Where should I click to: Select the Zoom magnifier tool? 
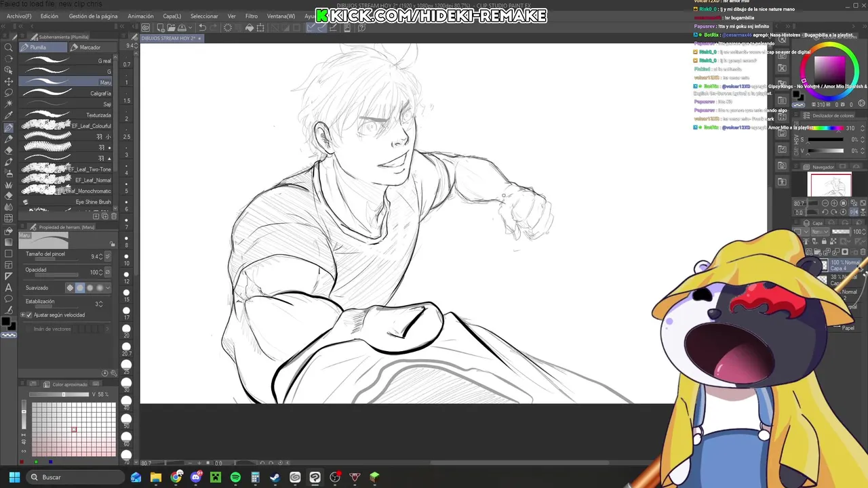click(8, 47)
